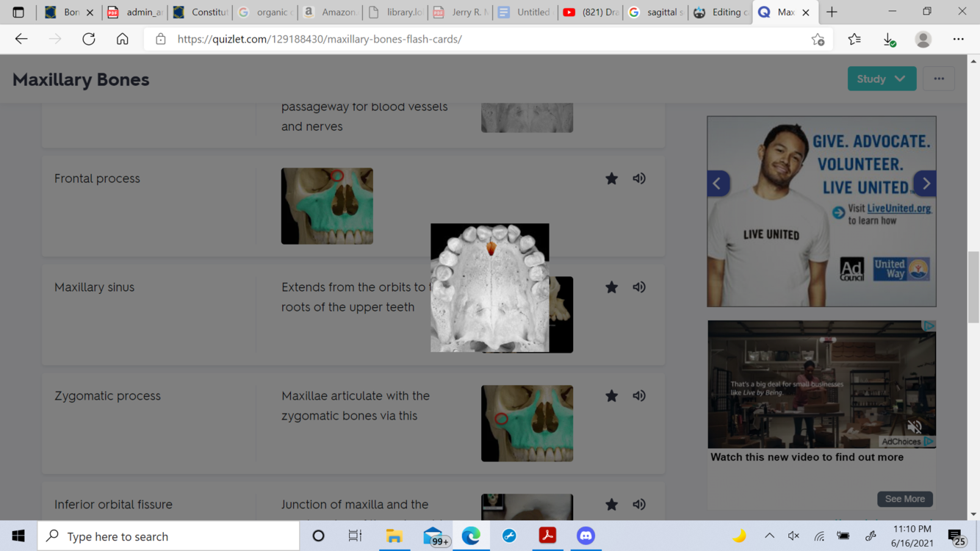Image resolution: width=980 pixels, height=551 pixels.
Task: Click Watch this new video headline
Action: pyautogui.click(x=807, y=457)
